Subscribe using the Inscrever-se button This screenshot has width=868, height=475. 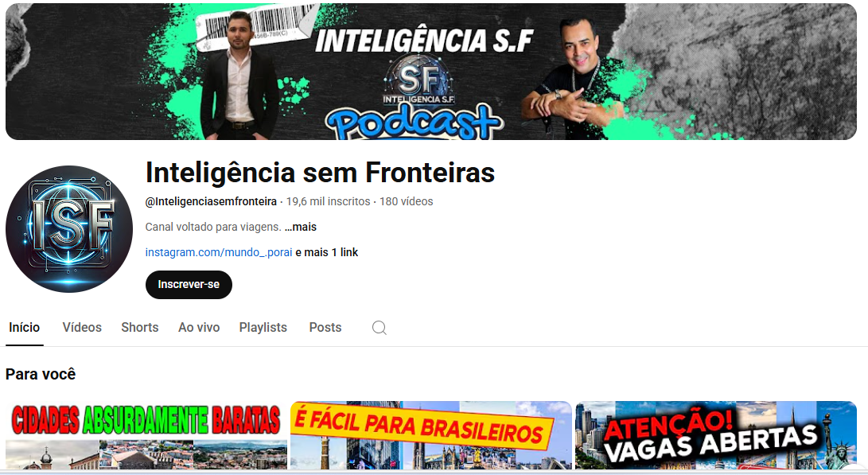click(189, 285)
